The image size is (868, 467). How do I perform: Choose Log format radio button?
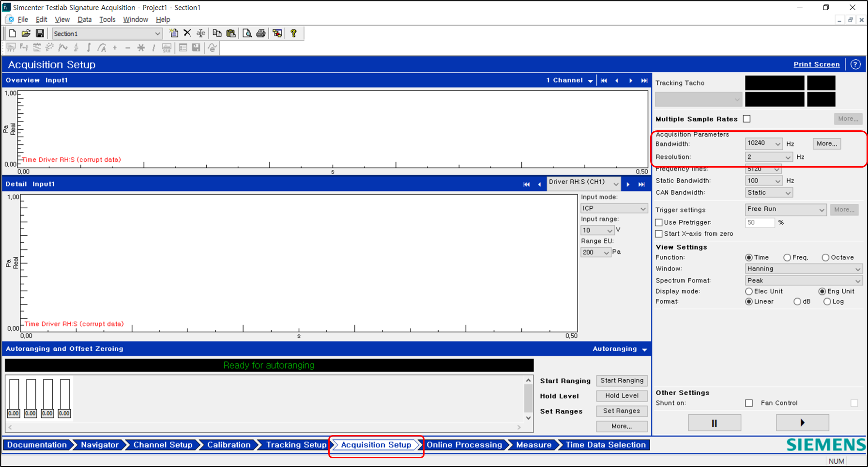click(x=827, y=301)
